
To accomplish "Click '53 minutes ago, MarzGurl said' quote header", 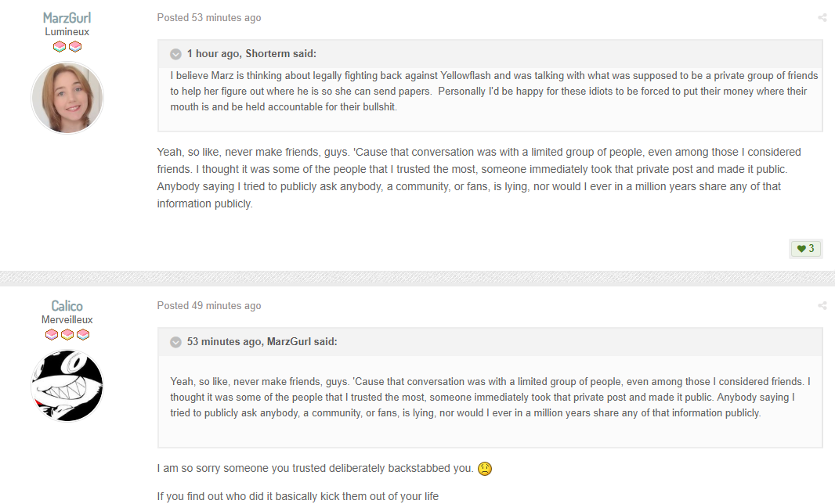I will [262, 342].
